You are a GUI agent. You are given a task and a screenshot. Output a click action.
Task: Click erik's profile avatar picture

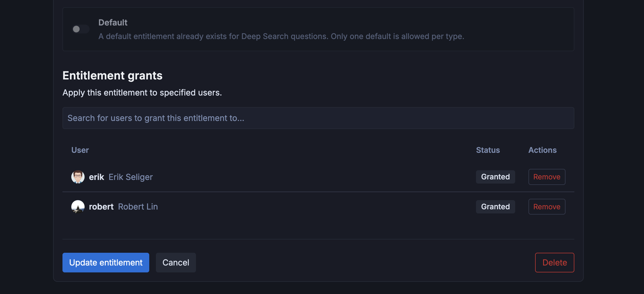(78, 177)
